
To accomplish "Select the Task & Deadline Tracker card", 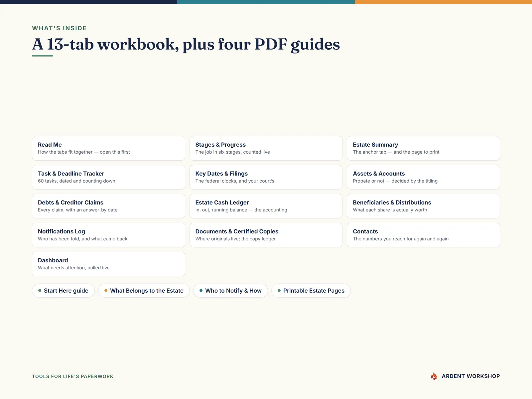I will coord(108,177).
